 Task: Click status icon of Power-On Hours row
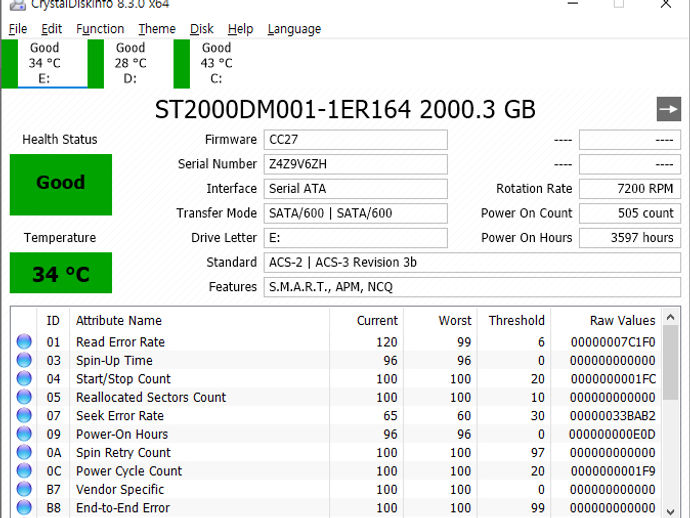(x=24, y=434)
